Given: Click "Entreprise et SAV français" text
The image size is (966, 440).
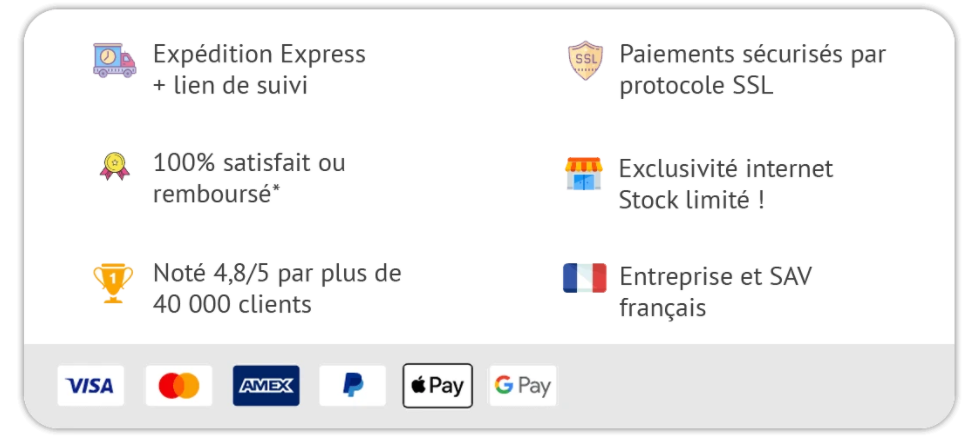Looking at the screenshot, I should [715, 292].
